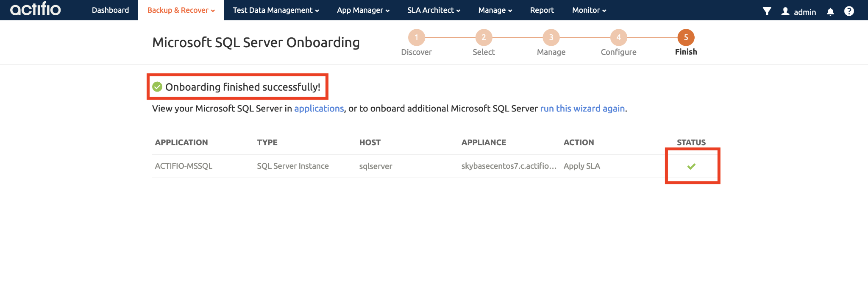The width and height of the screenshot is (868, 285).
Task: Go to wizard step 3 Manage
Action: click(551, 37)
